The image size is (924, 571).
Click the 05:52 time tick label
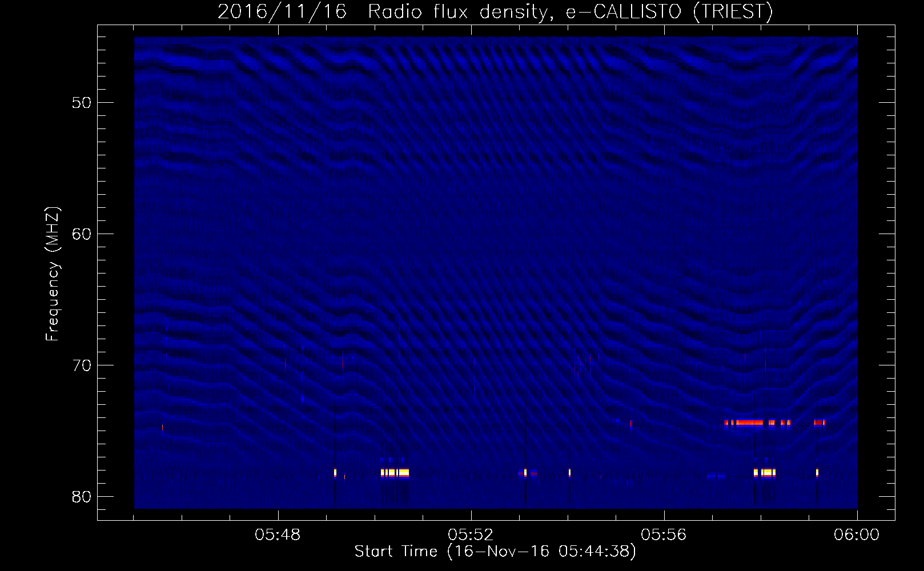(471, 535)
